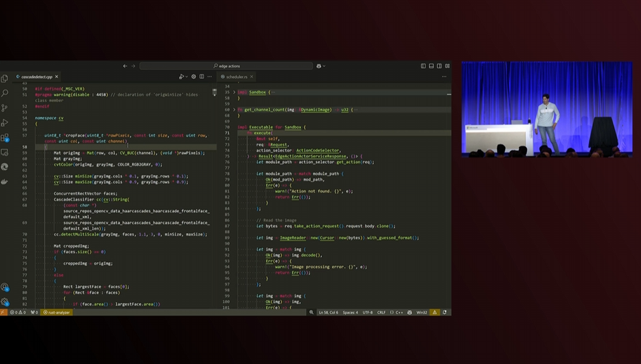Switch to the cascadedetect.cpp tab
This screenshot has width=641, height=364.
click(36, 76)
